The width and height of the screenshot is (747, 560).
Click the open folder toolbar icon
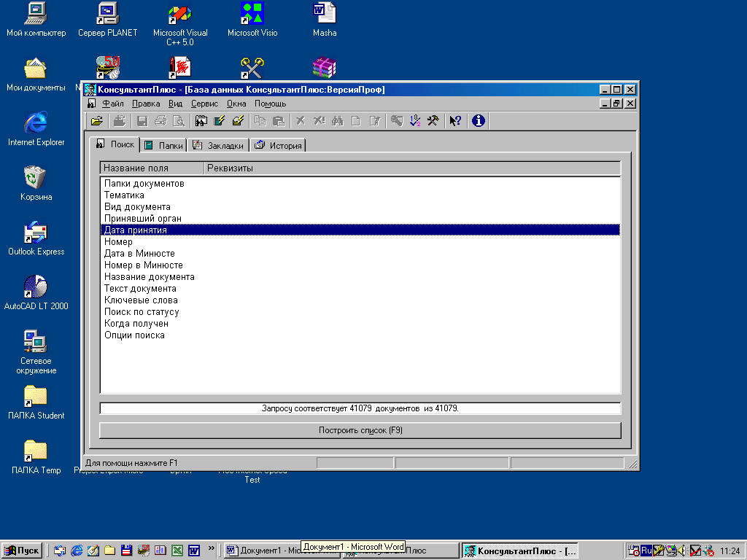coord(97,121)
